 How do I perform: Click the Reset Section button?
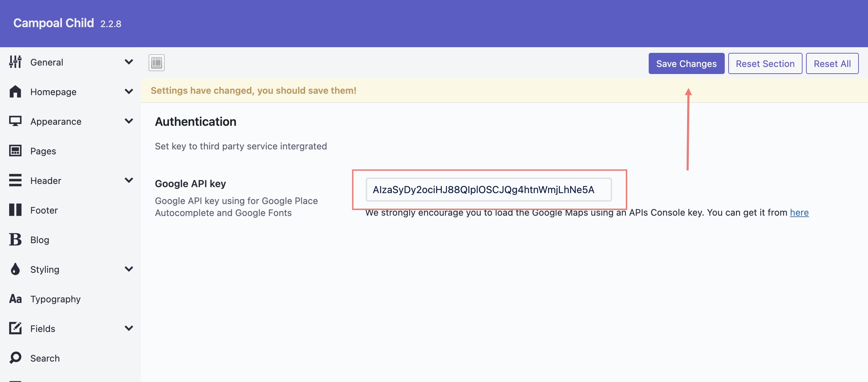(x=765, y=63)
